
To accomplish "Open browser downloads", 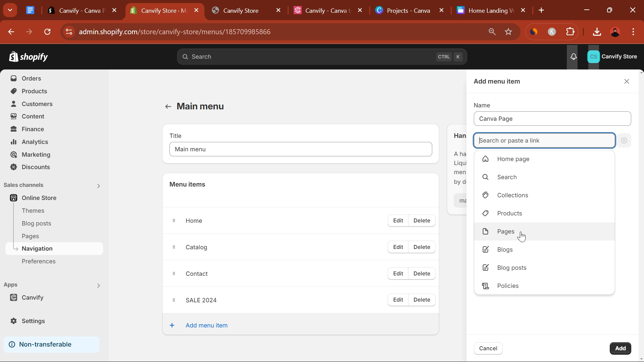I will [x=597, y=32].
